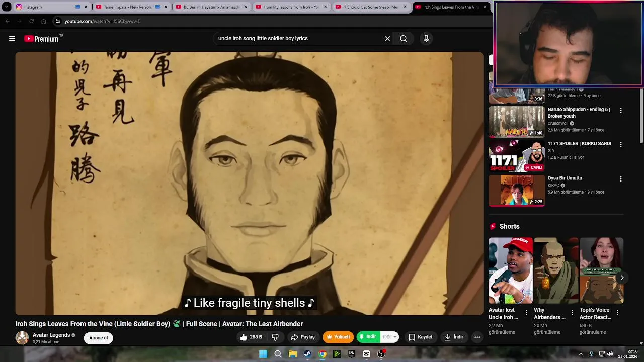Run search with the magnifier button
The width and height of the screenshot is (644, 362).
(x=404, y=39)
